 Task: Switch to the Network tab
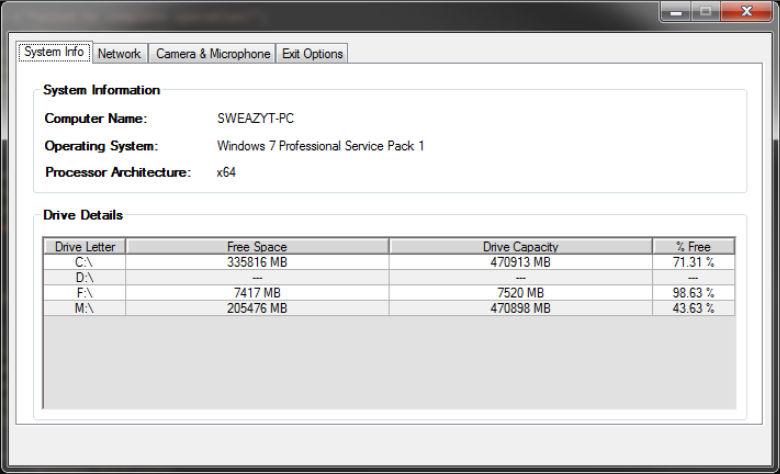point(119,54)
